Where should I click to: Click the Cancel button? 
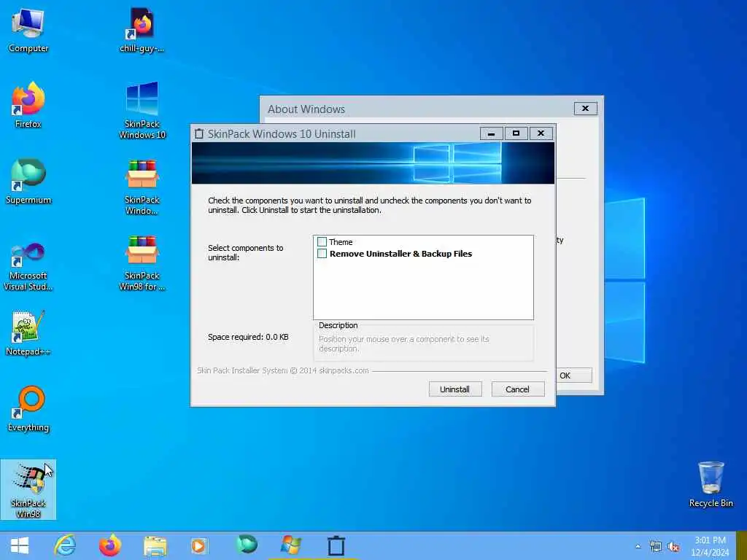pyautogui.click(x=518, y=389)
